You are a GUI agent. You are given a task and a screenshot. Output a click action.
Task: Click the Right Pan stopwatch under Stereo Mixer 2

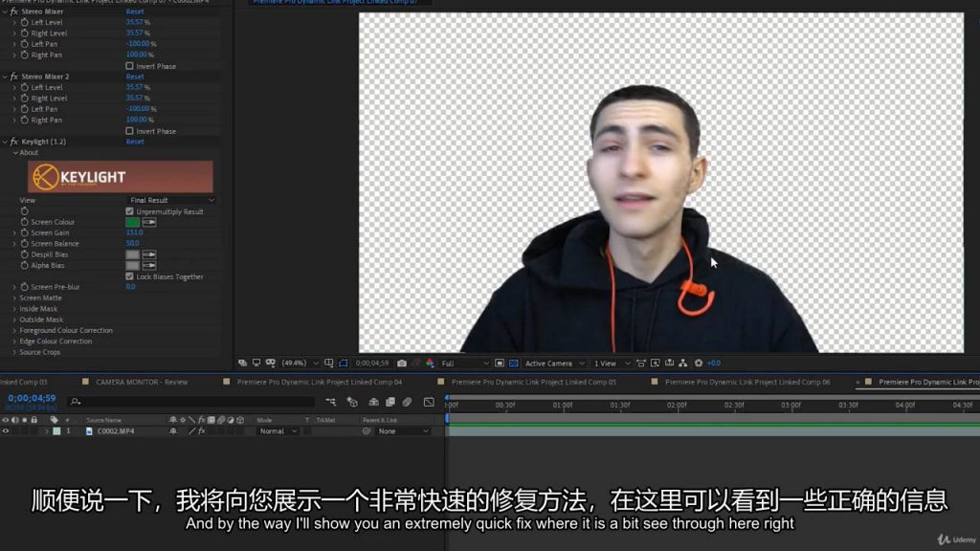tap(24, 120)
